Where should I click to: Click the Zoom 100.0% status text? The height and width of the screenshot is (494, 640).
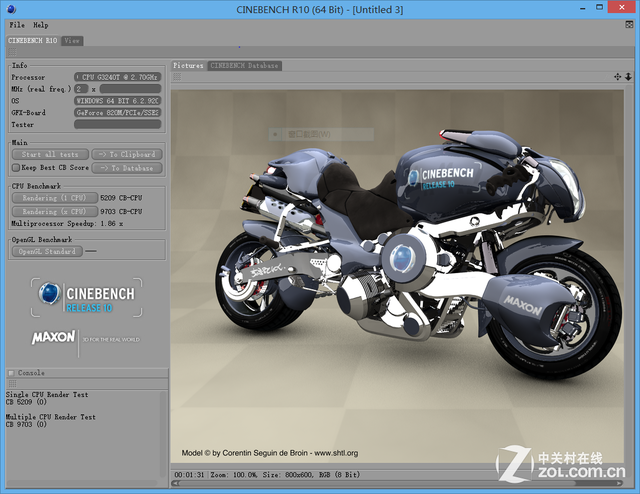click(x=234, y=475)
